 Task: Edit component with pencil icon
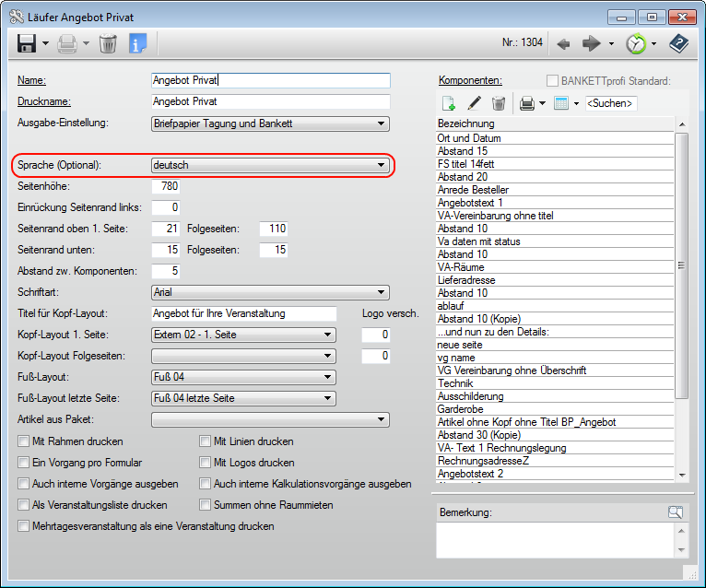pyautogui.click(x=474, y=103)
